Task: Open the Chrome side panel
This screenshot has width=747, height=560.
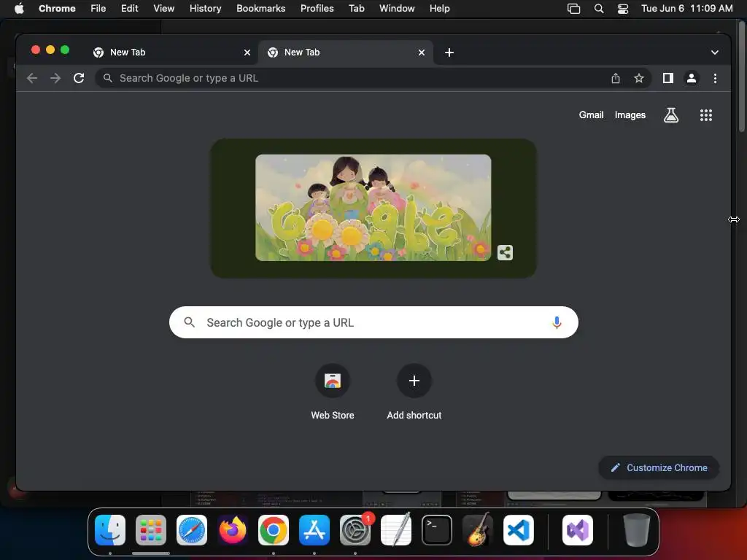Action: [x=668, y=78]
